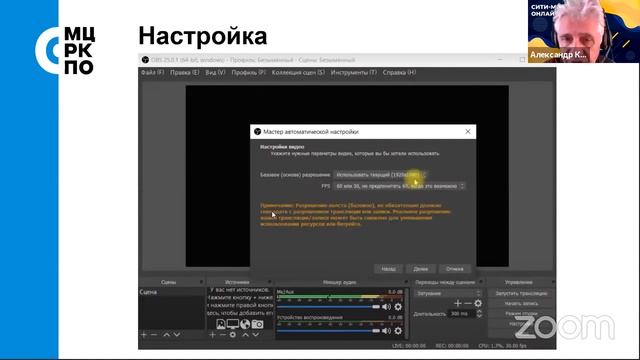This screenshot has width=640, height=360.
Task: Move the scene up with arrow icon
Action: click(167, 335)
